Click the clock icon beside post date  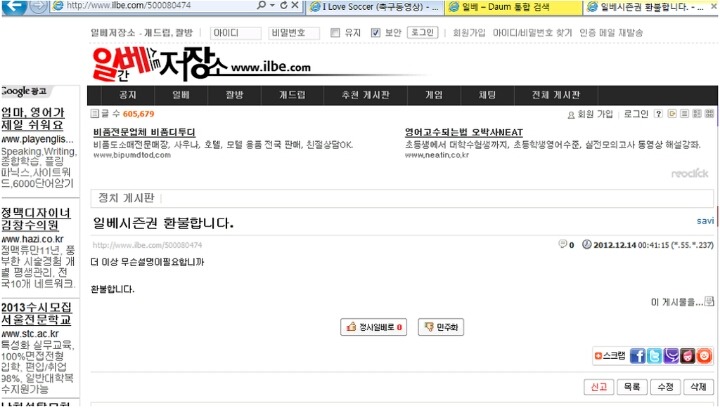coord(586,244)
